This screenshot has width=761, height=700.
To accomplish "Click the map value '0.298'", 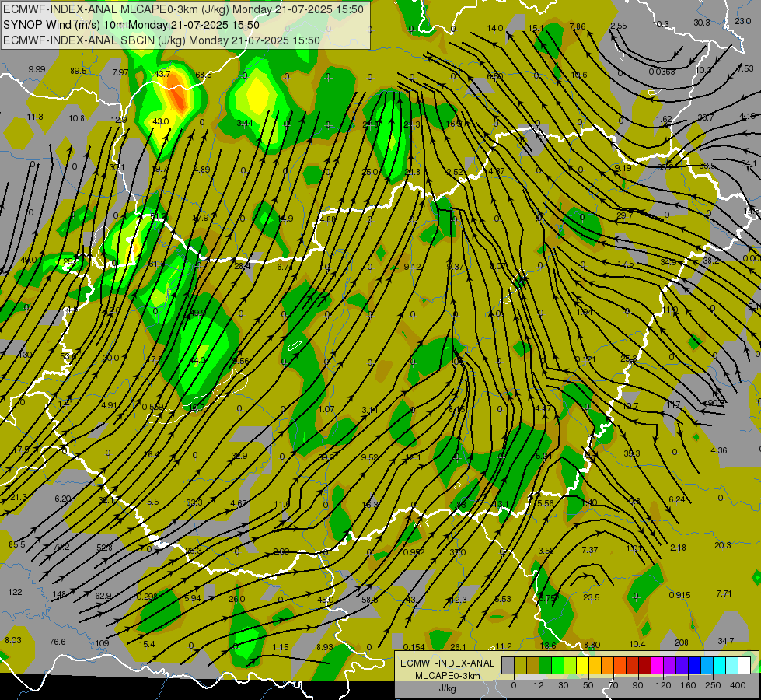I will click(x=147, y=597).
